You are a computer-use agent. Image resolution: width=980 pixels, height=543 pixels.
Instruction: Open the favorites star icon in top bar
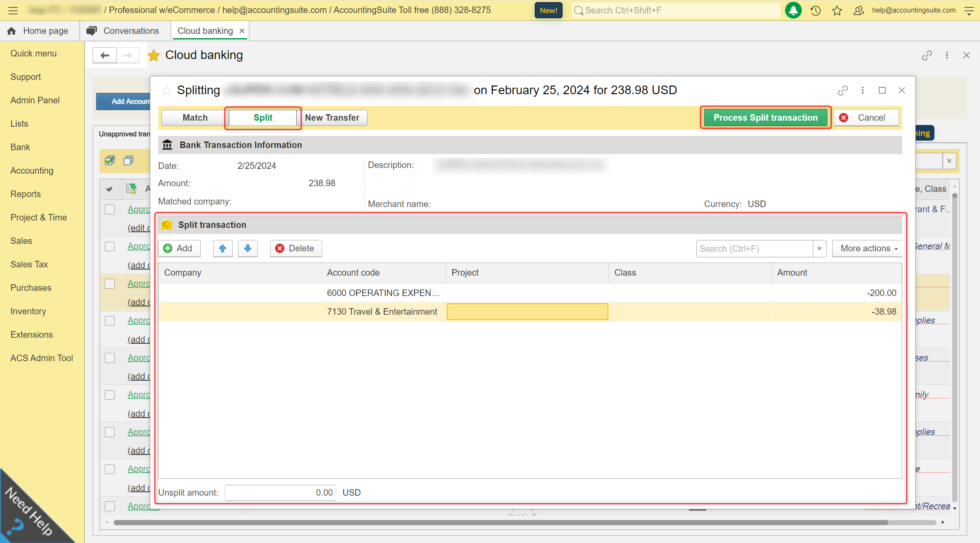(x=837, y=10)
